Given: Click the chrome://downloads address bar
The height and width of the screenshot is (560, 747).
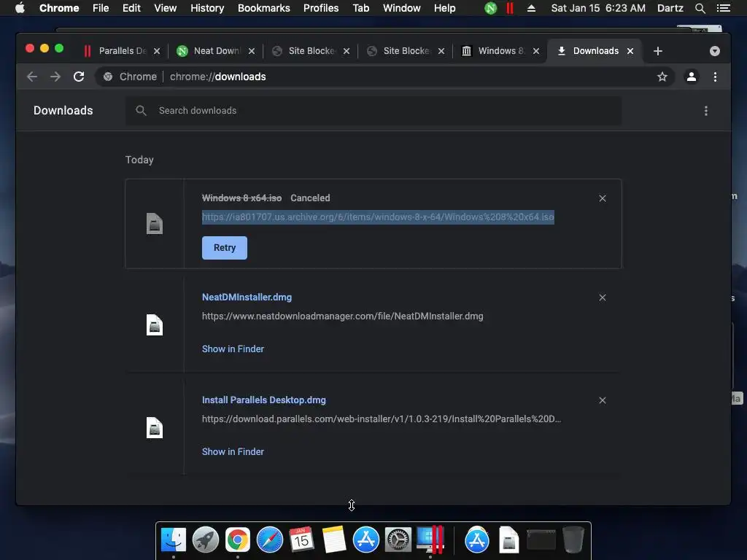Looking at the screenshot, I should (x=384, y=77).
